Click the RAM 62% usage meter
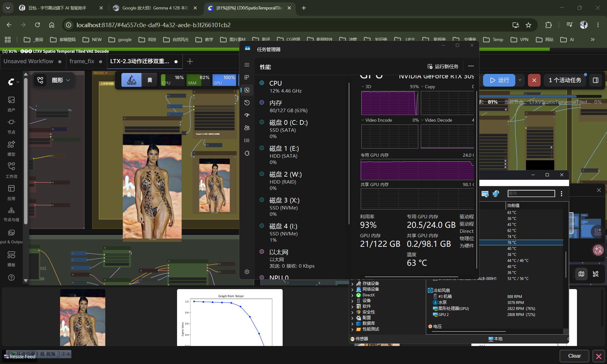This screenshot has width=607, height=364. [198, 80]
